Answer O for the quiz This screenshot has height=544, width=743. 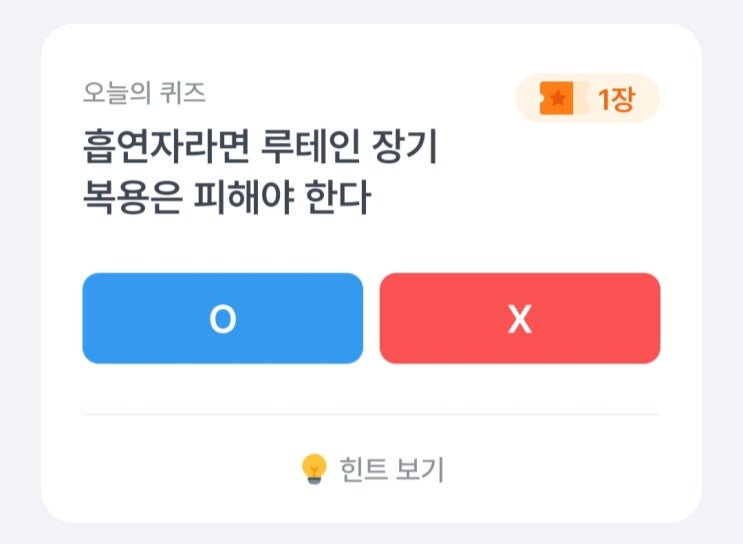[222, 318]
